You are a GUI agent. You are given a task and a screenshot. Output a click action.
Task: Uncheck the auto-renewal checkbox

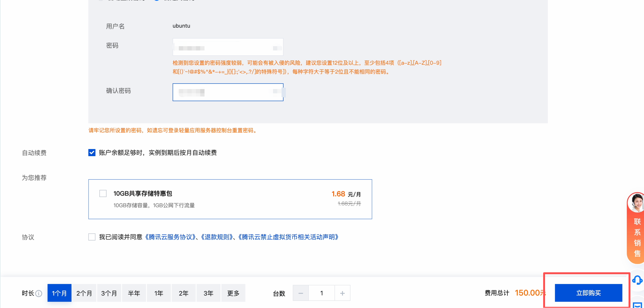click(92, 153)
